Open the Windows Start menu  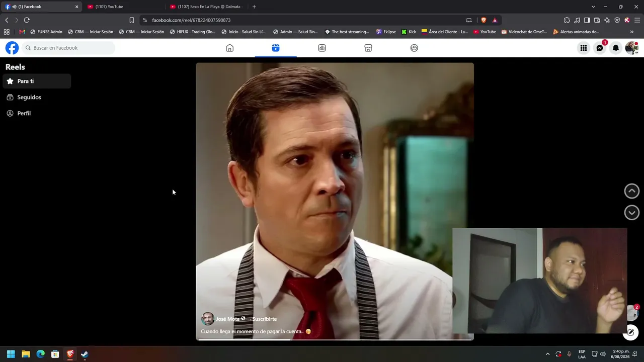tap(11, 354)
